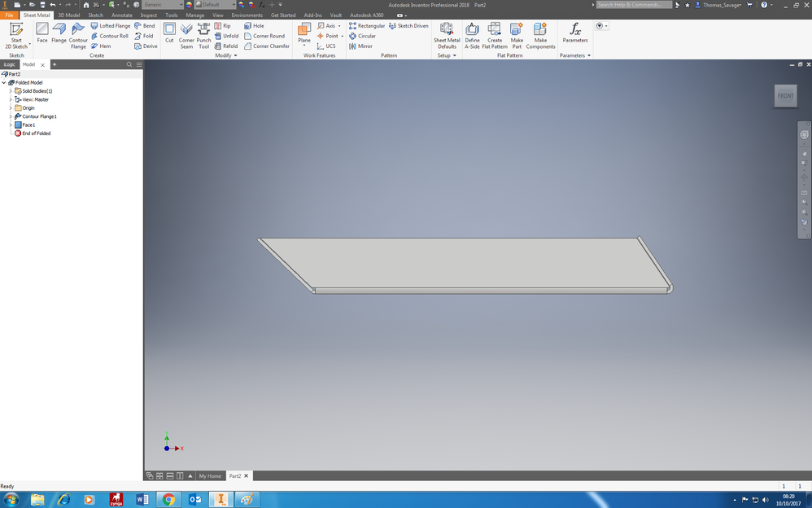Create a work Plane
Viewport: 812px width, 508px height.
[304, 33]
